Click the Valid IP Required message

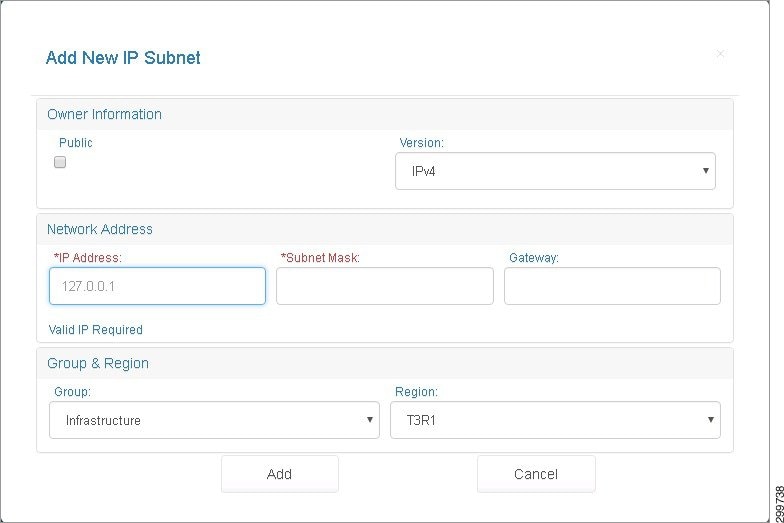tap(96, 330)
